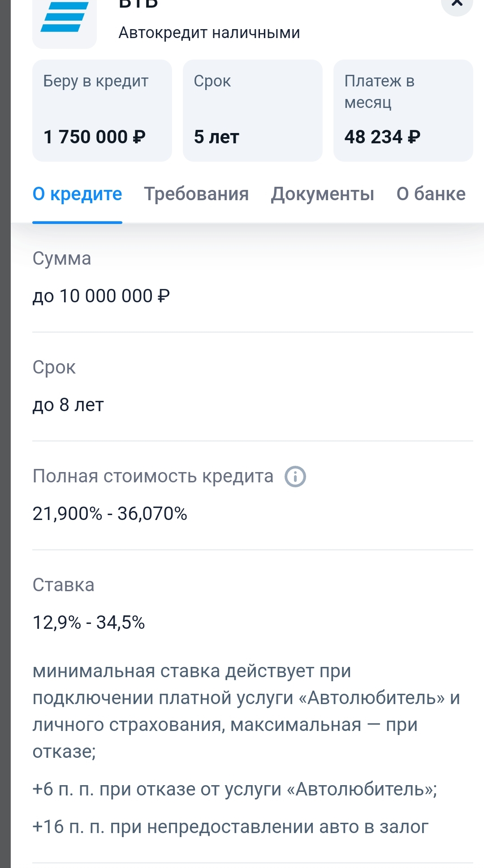Click the Полная стоимость кредита label

(x=153, y=476)
